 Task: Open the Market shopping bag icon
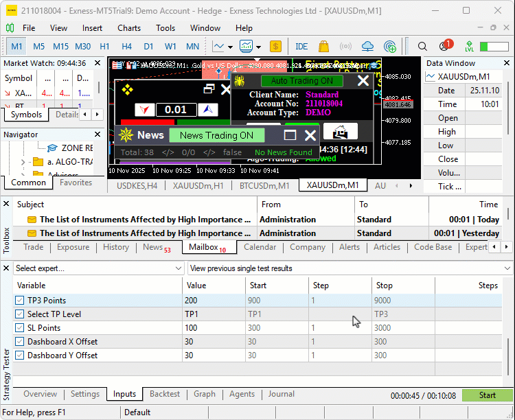pyautogui.click(x=323, y=46)
